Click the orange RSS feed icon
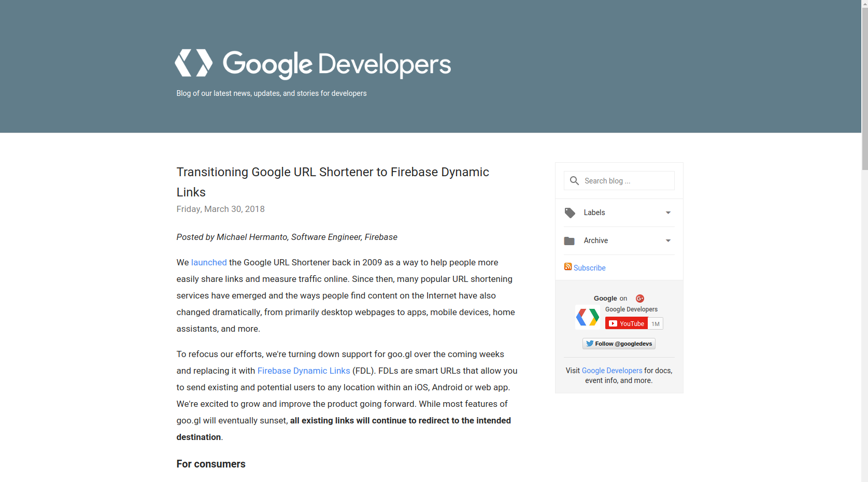868x482 pixels. tap(568, 267)
